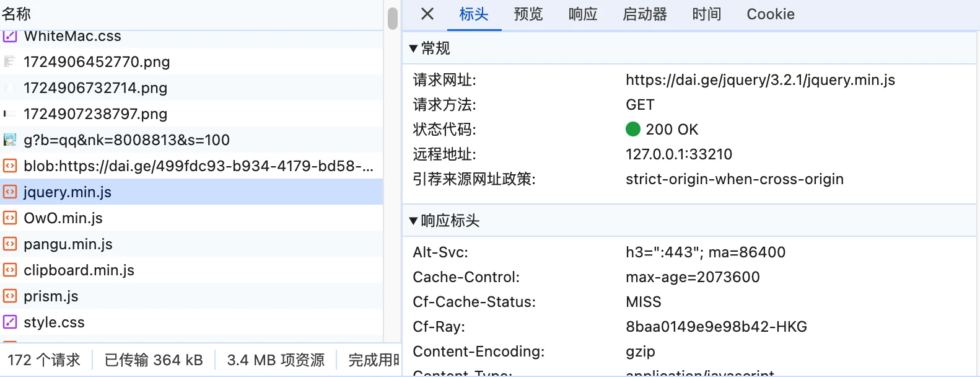This screenshot has width=980, height=377.
Task: Open the 响应 tab
Action: [582, 14]
